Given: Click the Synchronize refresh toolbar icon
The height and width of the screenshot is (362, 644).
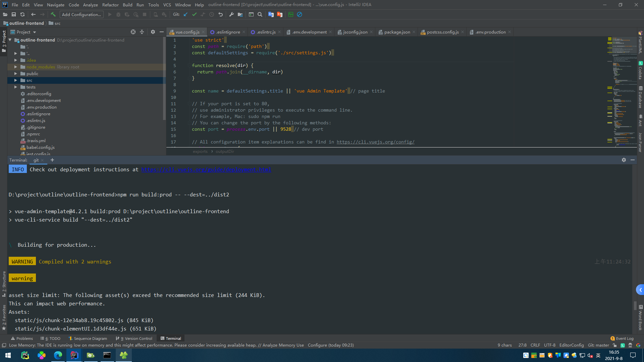Looking at the screenshot, I should (x=22, y=14).
